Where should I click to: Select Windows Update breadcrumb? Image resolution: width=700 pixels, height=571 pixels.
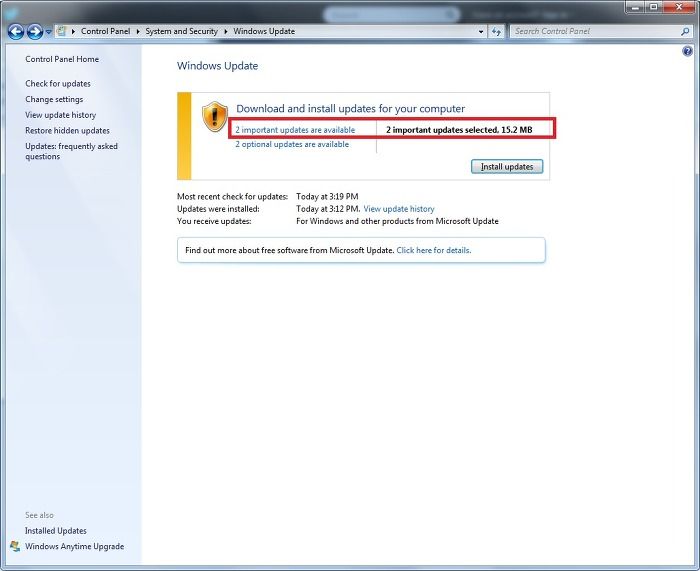pyautogui.click(x=264, y=31)
